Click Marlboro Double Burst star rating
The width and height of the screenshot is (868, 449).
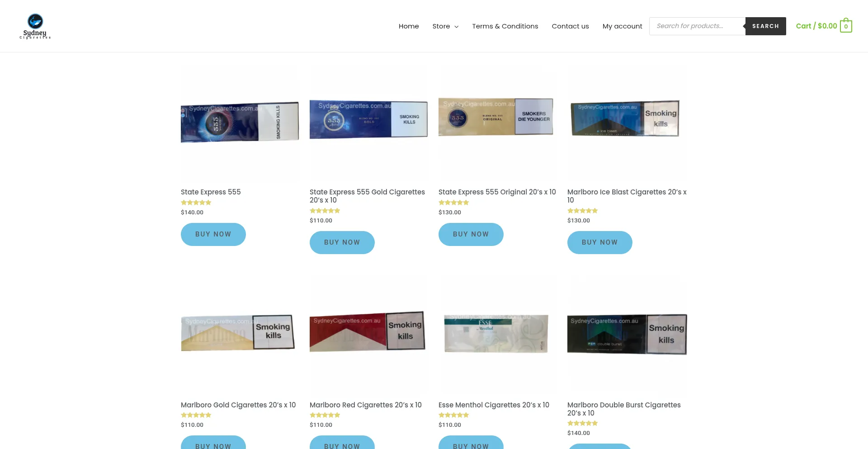pos(583,423)
